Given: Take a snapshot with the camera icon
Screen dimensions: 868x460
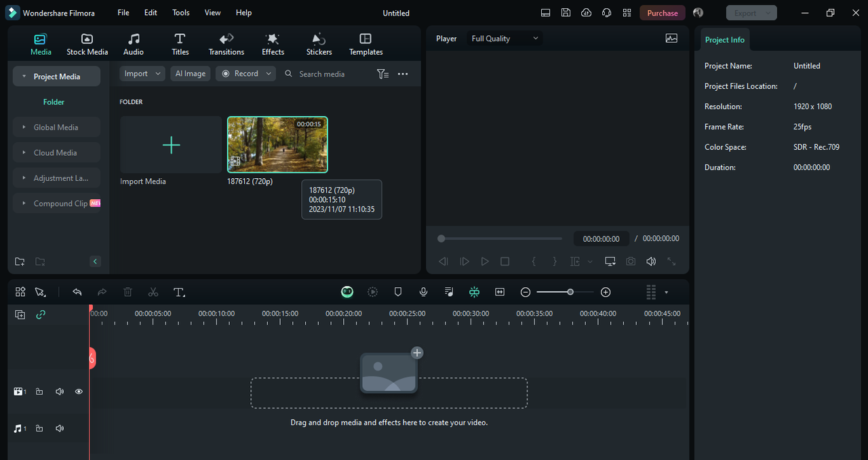Looking at the screenshot, I should pyautogui.click(x=631, y=262).
